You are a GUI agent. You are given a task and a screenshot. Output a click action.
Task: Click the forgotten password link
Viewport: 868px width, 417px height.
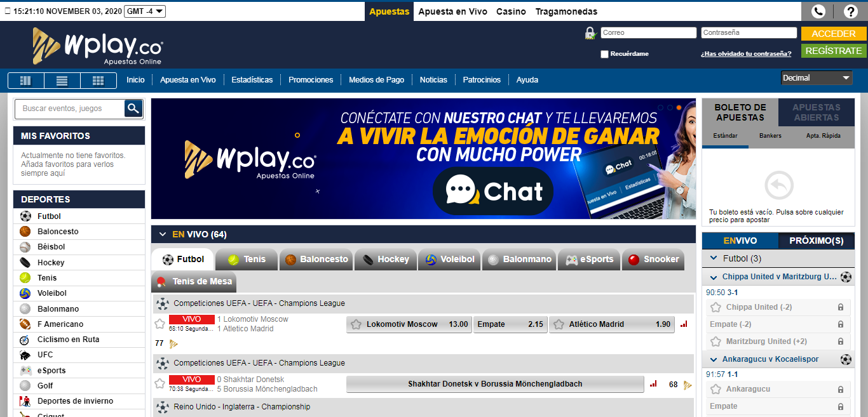(x=745, y=54)
